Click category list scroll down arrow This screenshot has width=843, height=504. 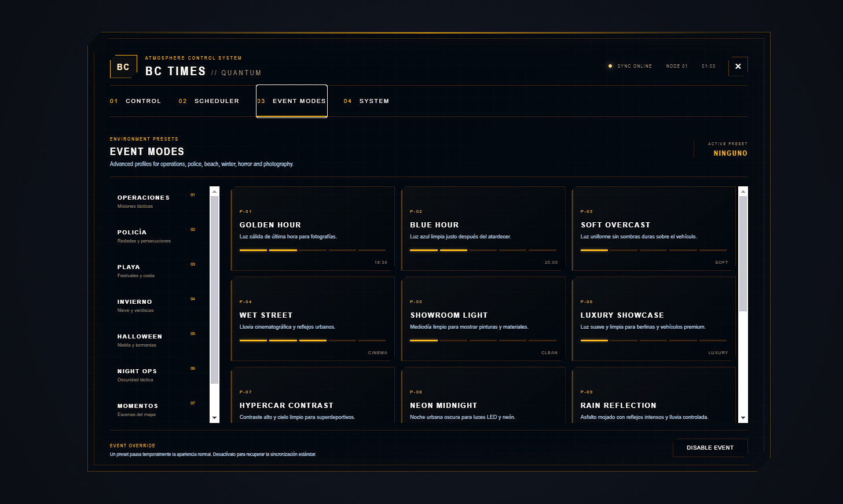coord(215,418)
